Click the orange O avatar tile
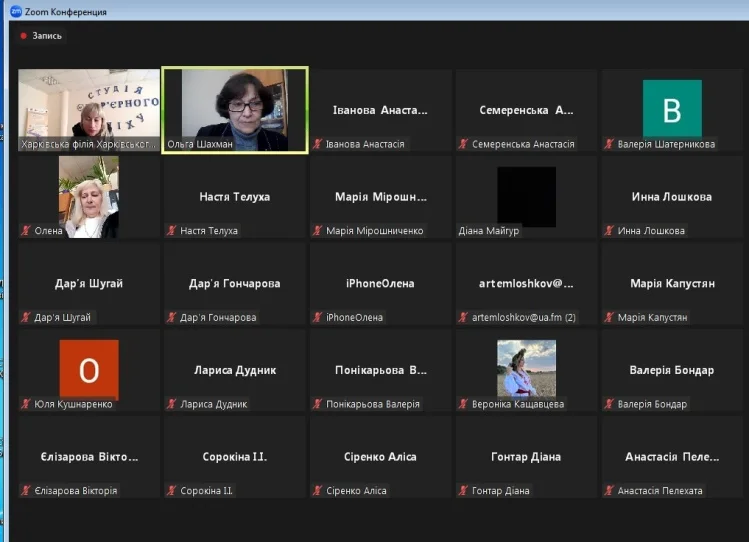 coord(89,369)
